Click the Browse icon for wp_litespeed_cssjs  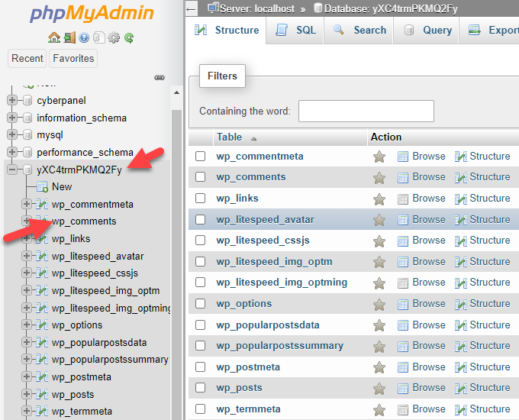point(402,241)
